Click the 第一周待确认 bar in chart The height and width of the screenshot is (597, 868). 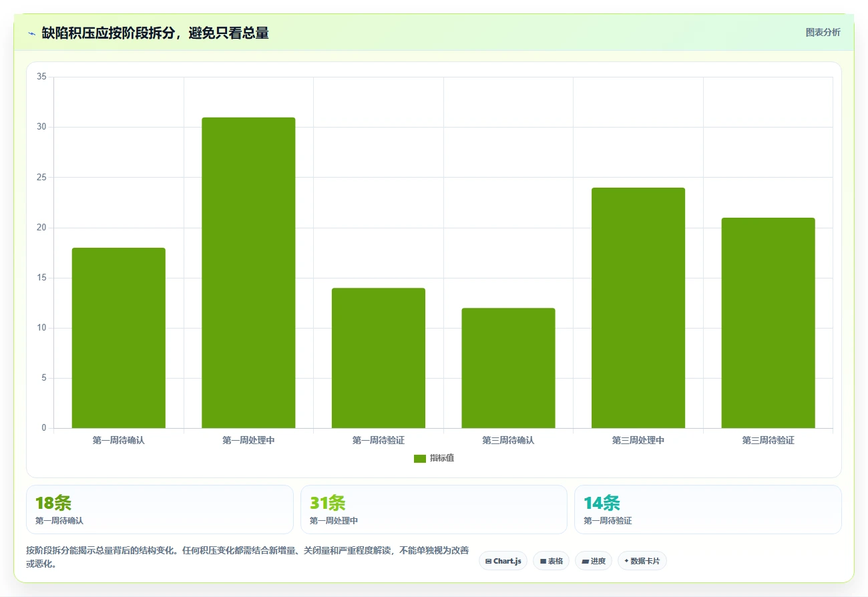[x=119, y=338]
